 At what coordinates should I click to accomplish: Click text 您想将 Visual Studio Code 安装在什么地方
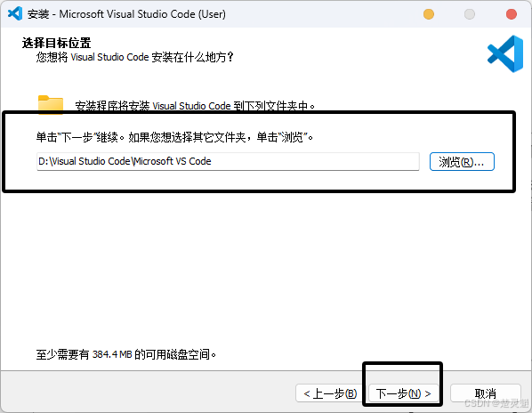[x=134, y=57]
